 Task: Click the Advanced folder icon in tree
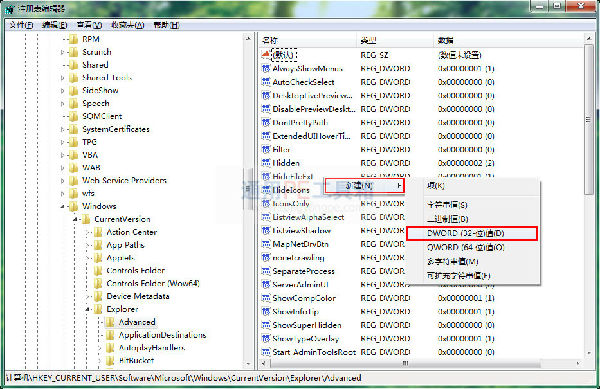(x=110, y=322)
